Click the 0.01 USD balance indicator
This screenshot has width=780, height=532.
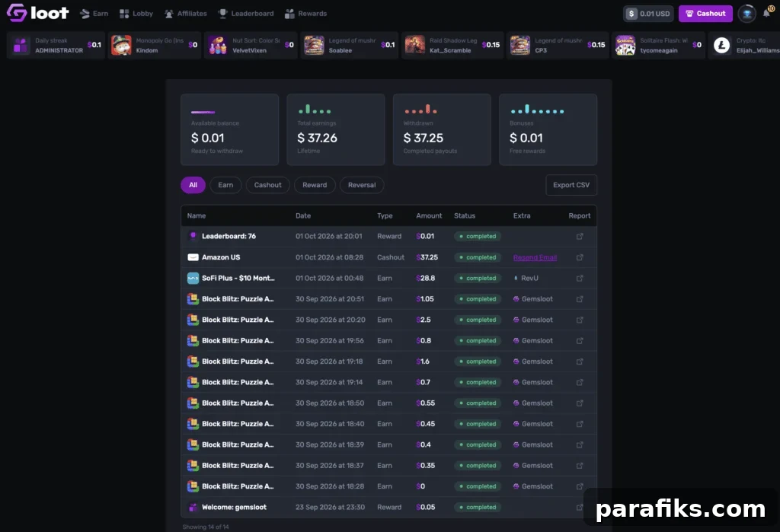648,14
